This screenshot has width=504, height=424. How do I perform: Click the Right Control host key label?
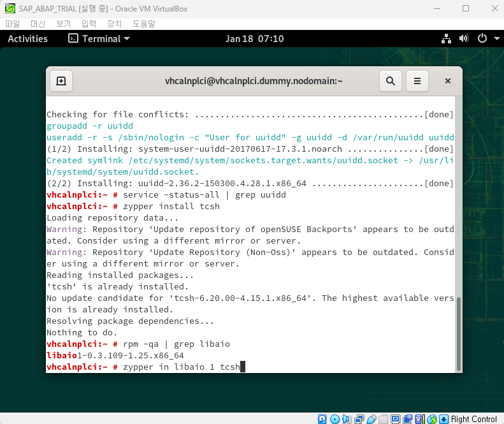(x=474, y=419)
